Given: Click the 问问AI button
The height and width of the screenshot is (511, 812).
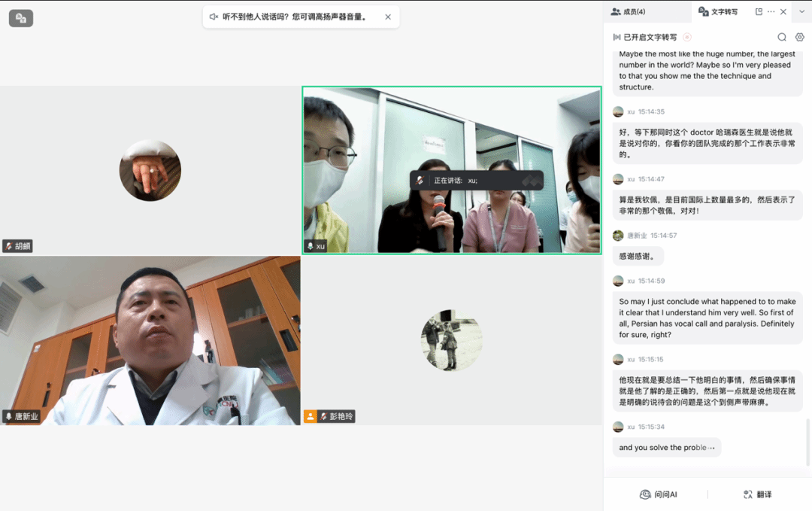Looking at the screenshot, I should pos(658,494).
